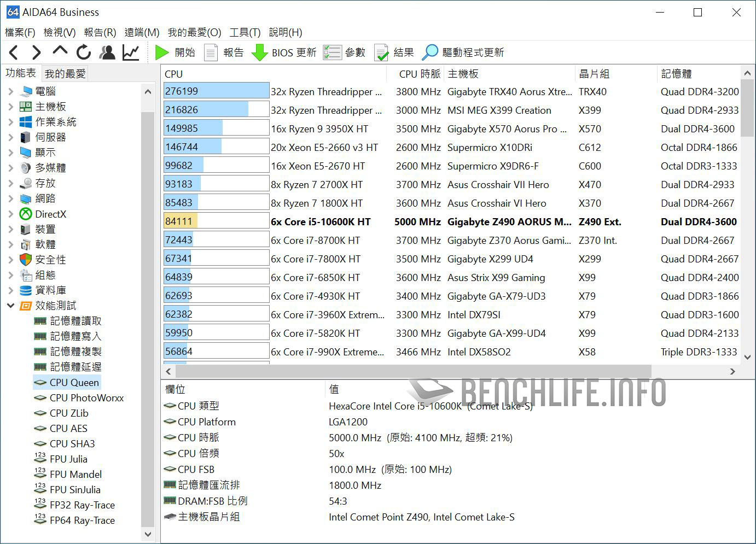Click the Results icon in toolbar
The image size is (756, 544).
click(381, 52)
